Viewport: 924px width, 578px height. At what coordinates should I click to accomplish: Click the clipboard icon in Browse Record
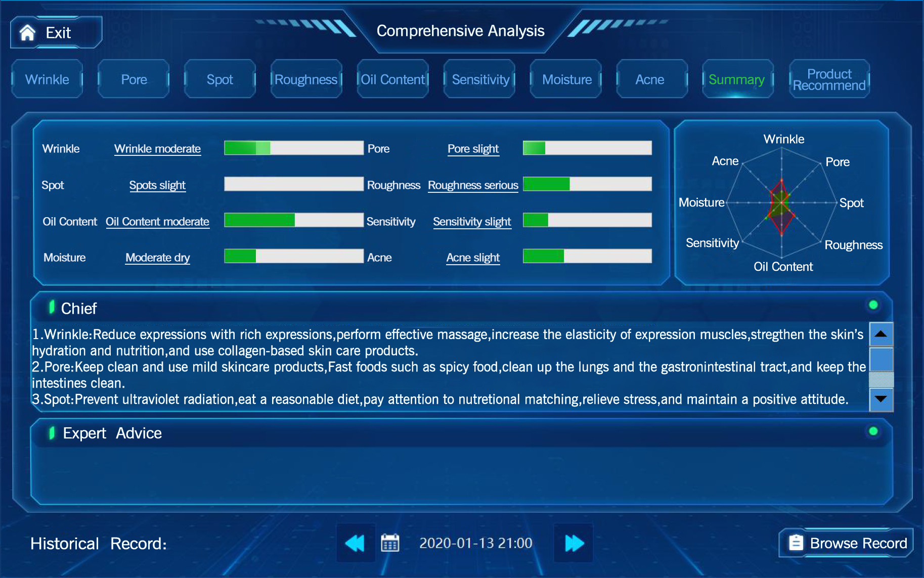[796, 543]
